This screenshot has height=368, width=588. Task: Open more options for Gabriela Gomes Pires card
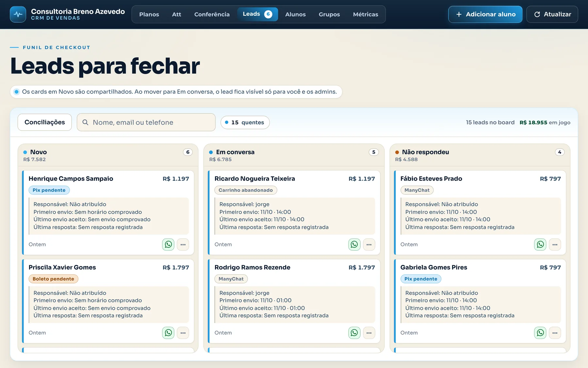(x=555, y=333)
